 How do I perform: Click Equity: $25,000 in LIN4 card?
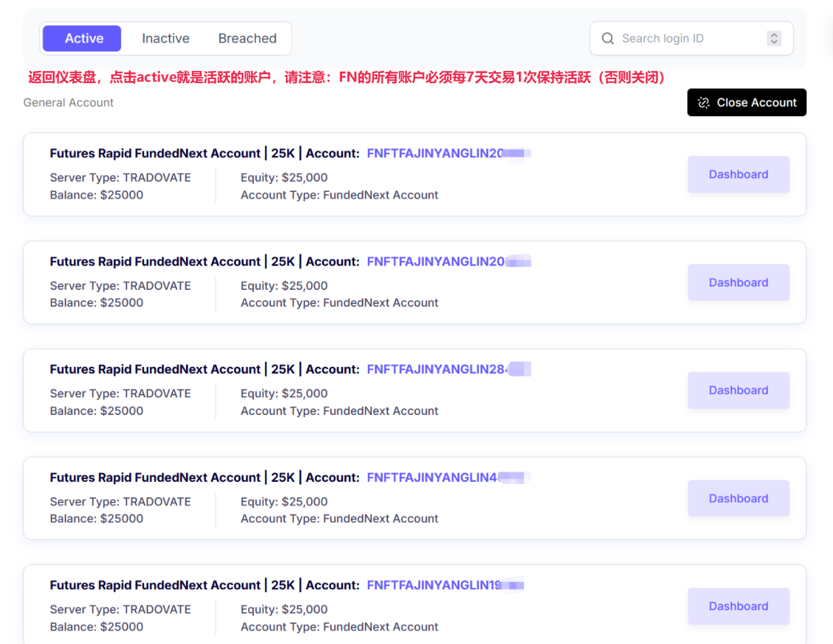(x=284, y=501)
